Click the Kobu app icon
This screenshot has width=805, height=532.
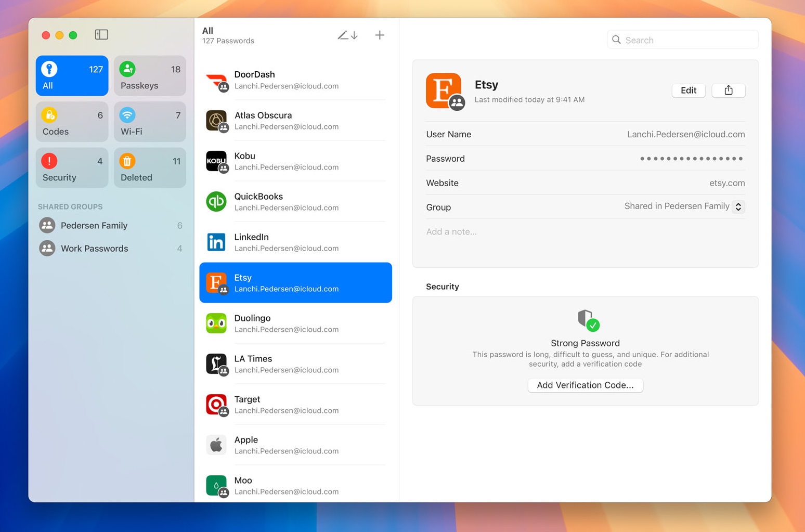[x=216, y=161]
